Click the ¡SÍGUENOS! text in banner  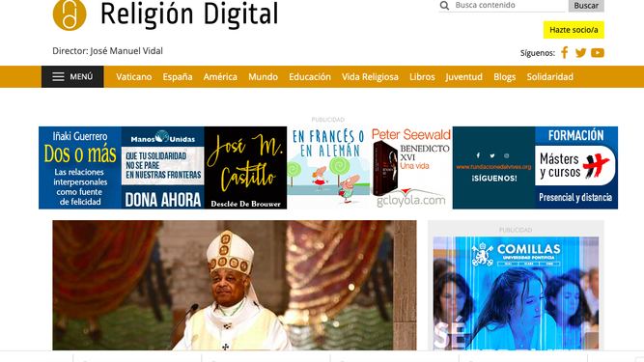tap(494, 179)
